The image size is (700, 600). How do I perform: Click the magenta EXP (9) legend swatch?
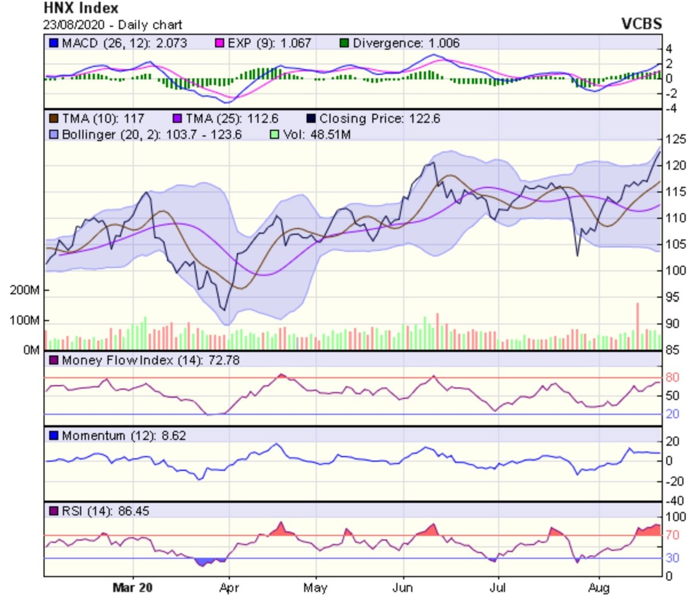(220, 43)
